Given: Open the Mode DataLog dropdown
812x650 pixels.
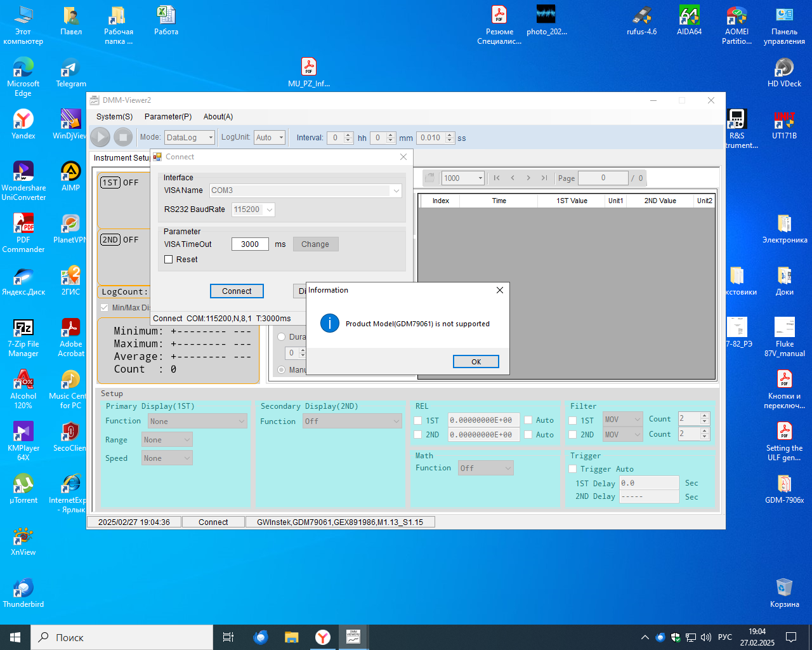Looking at the screenshot, I should 211,138.
